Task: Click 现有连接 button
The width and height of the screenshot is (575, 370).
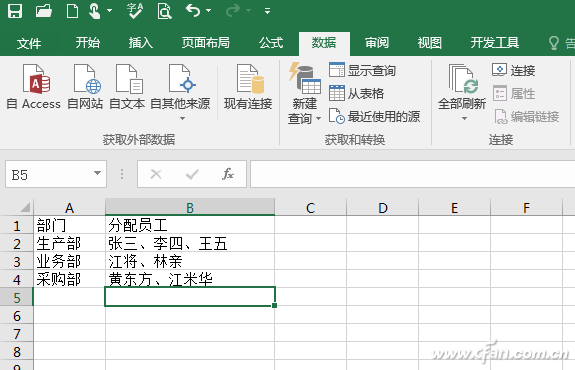Action: coord(248,87)
